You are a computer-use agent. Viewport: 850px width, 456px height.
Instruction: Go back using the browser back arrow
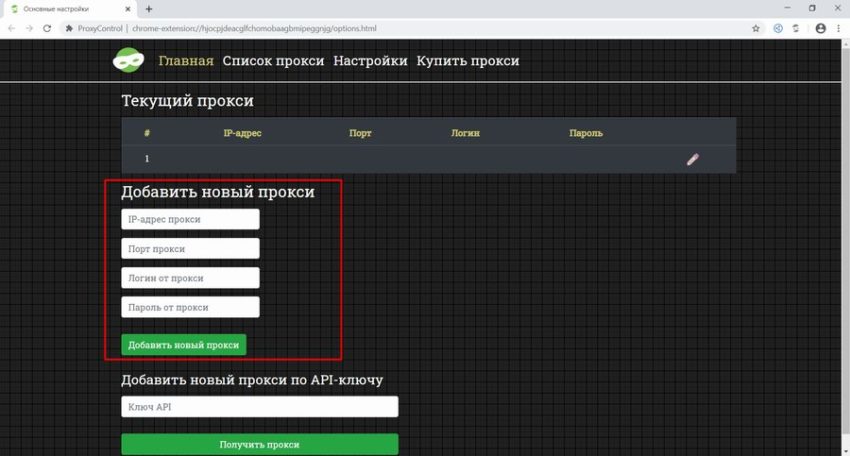10,29
